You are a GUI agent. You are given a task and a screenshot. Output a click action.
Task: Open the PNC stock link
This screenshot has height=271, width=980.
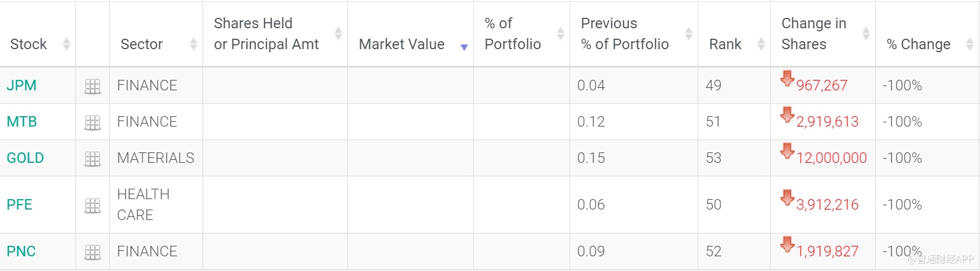click(x=21, y=251)
